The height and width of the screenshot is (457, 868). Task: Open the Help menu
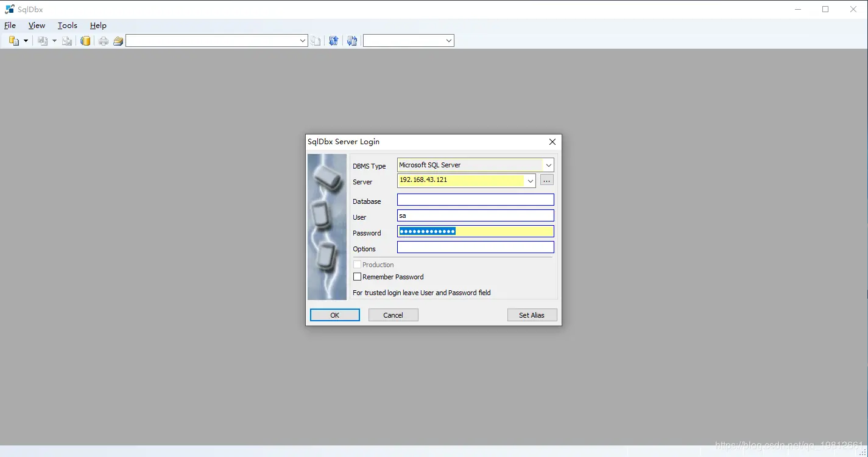pos(98,26)
